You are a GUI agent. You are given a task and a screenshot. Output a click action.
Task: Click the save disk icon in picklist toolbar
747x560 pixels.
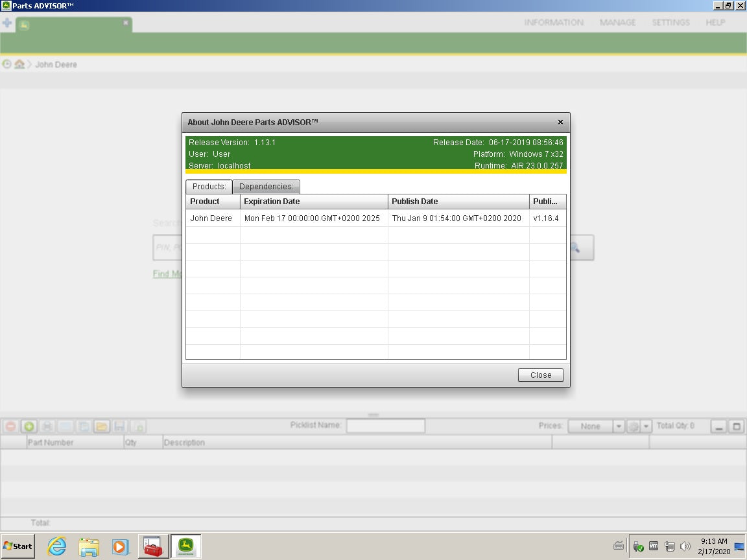(119, 426)
